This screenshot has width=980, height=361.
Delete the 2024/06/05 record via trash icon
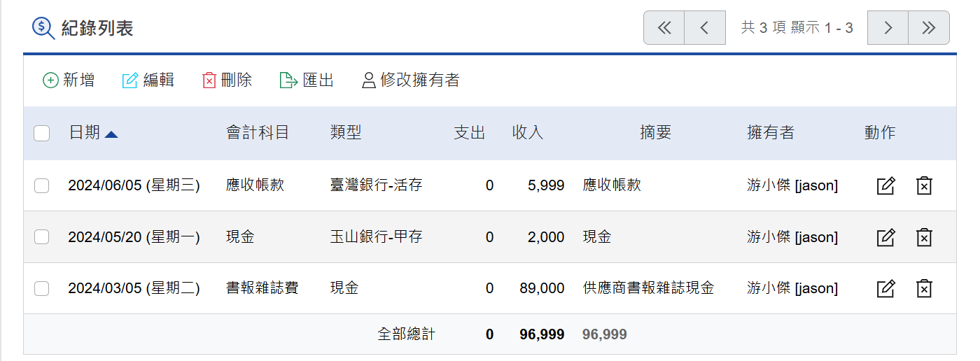pos(924,186)
